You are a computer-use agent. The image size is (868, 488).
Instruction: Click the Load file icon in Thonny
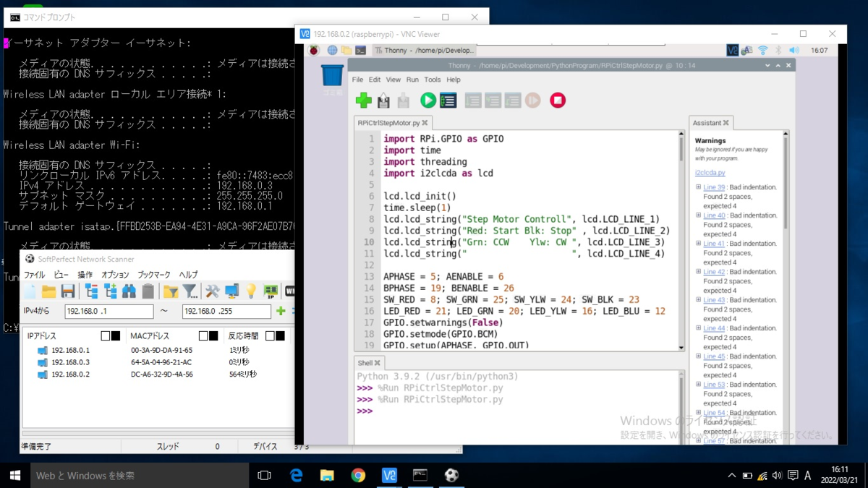pyautogui.click(x=383, y=100)
